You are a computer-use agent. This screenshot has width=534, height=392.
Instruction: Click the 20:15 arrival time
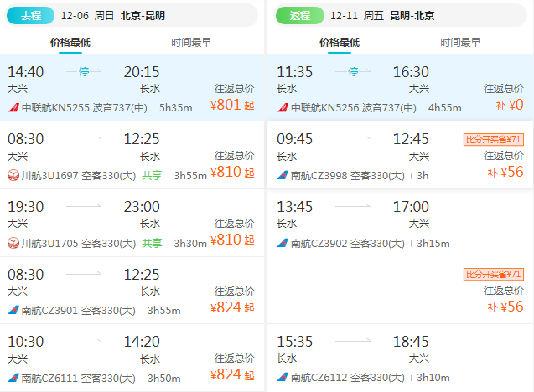click(142, 72)
